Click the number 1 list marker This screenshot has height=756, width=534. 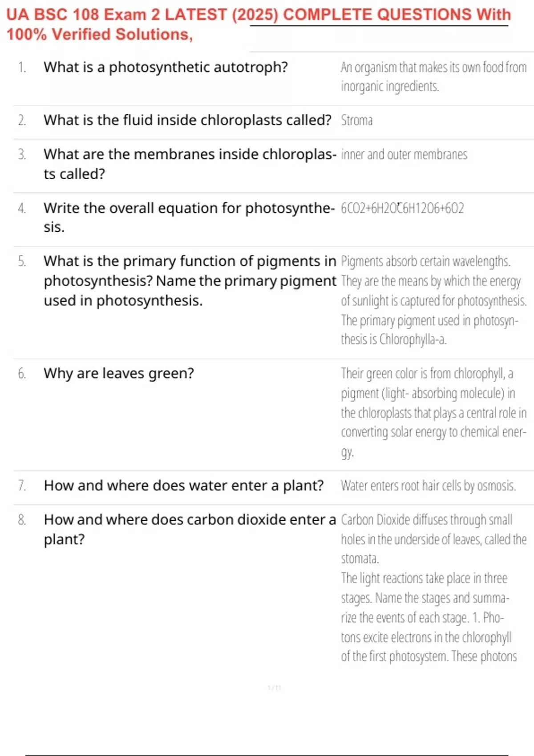22,67
